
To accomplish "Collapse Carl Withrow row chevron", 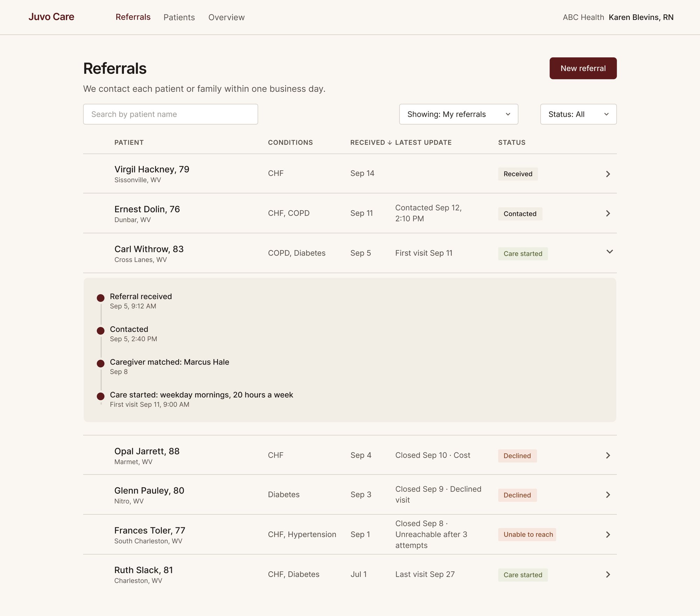I will (x=609, y=252).
